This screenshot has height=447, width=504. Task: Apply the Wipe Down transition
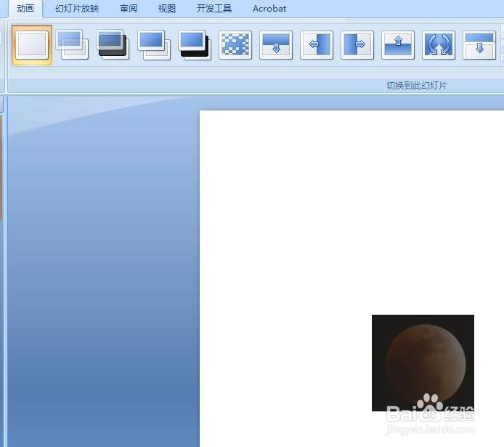click(x=276, y=45)
